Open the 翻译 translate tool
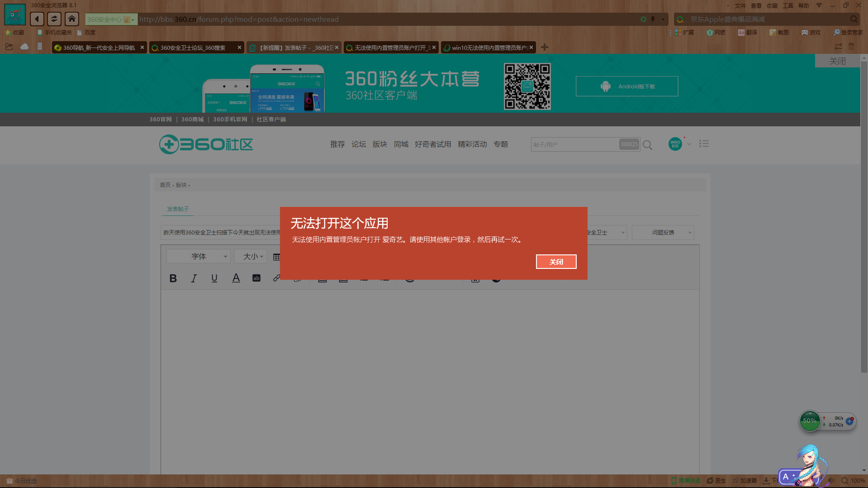The width and height of the screenshot is (868, 488). coord(748,33)
